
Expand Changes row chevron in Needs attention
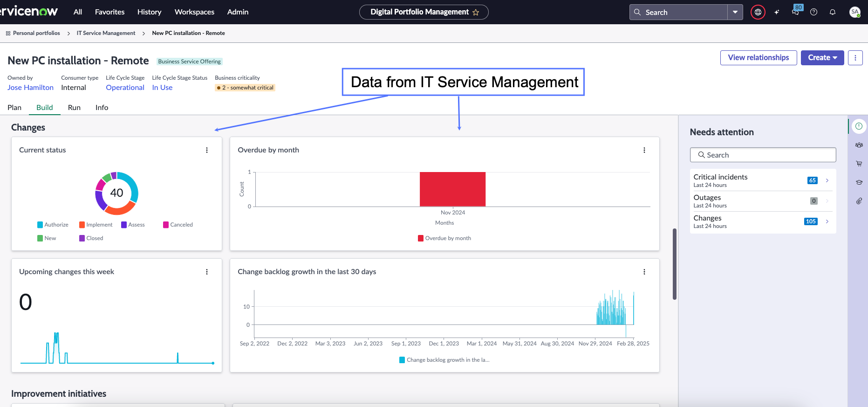(827, 221)
